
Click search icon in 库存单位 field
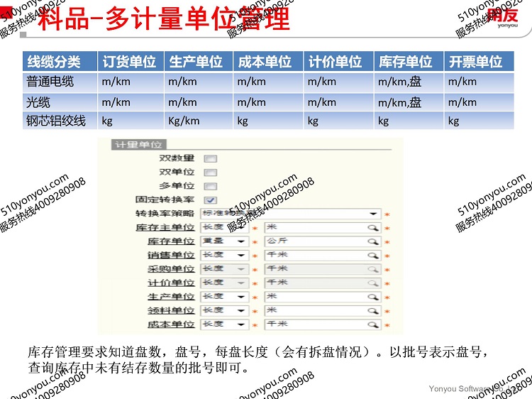[373, 241]
